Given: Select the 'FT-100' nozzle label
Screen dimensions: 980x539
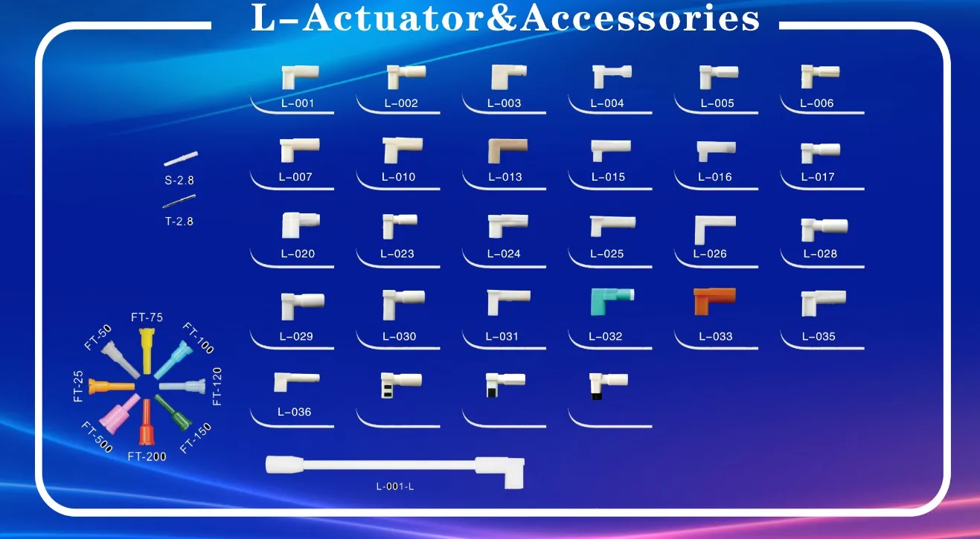Looking at the screenshot, I should click(x=198, y=338).
